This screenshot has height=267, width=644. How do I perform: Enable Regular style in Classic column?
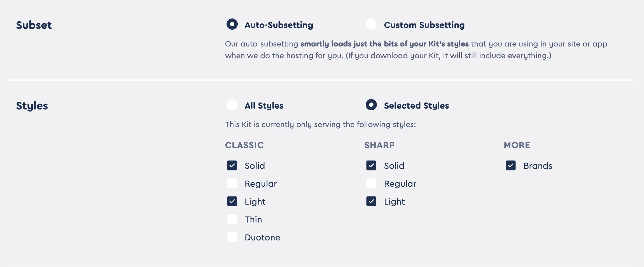(232, 183)
